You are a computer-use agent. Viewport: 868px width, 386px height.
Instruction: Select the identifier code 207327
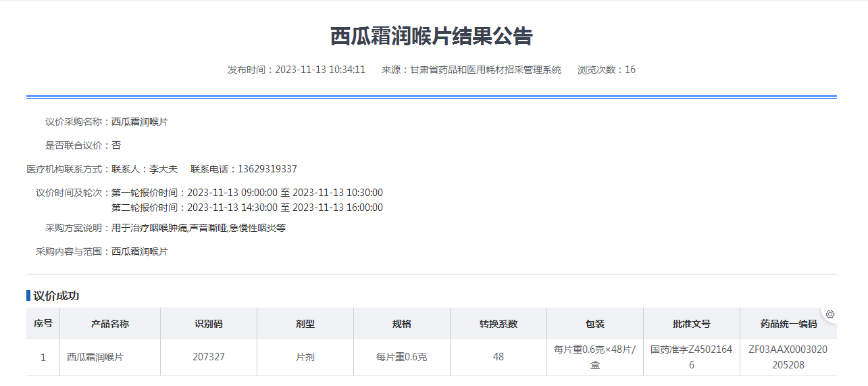tap(209, 357)
